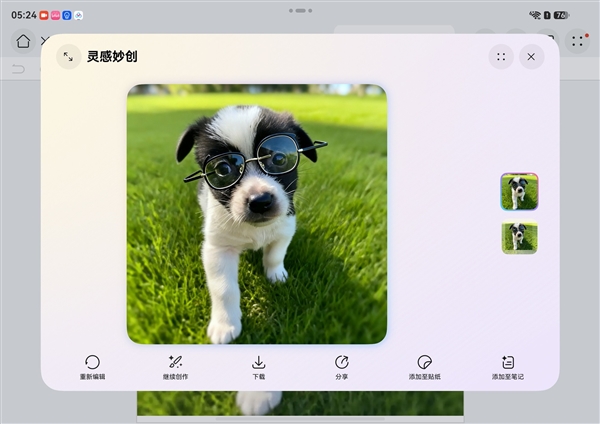This screenshot has height=424, width=600.
Task: Open the four-dot options button in the panel header
Action: click(501, 57)
